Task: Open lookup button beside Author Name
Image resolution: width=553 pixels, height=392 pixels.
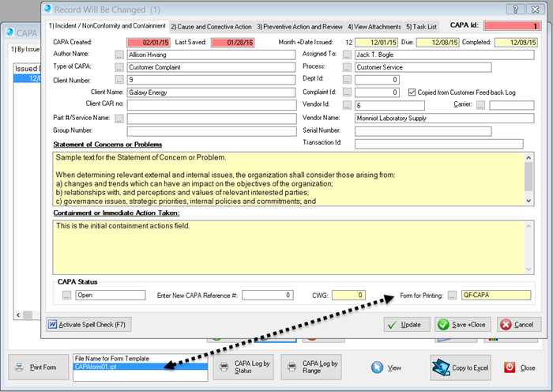Action: coord(119,55)
